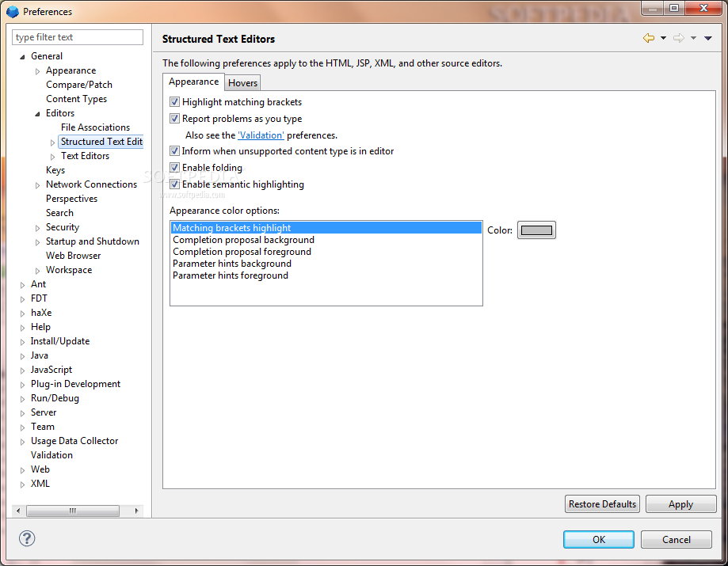Image resolution: width=728 pixels, height=566 pixels.
Task: Click the tree scrollbar left arrow
Action: [18, 511]
